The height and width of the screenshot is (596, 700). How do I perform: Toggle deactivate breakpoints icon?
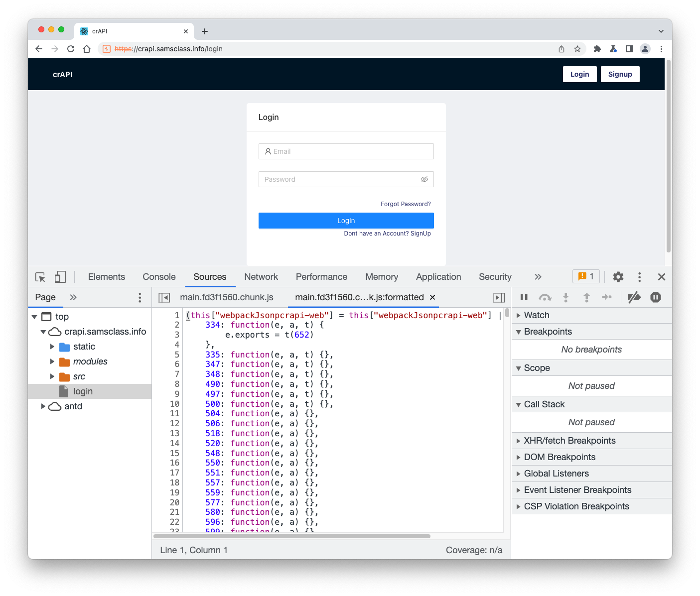click(634, 297)
